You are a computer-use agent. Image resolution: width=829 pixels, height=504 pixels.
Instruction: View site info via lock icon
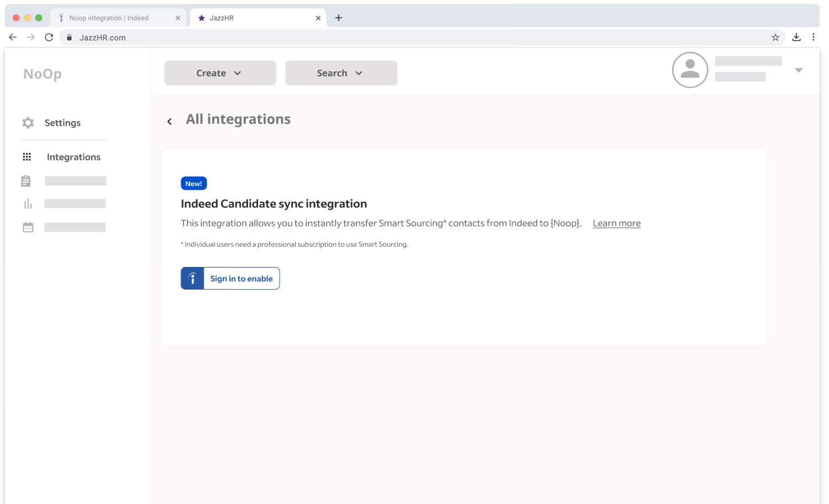(x=69, y=37)
